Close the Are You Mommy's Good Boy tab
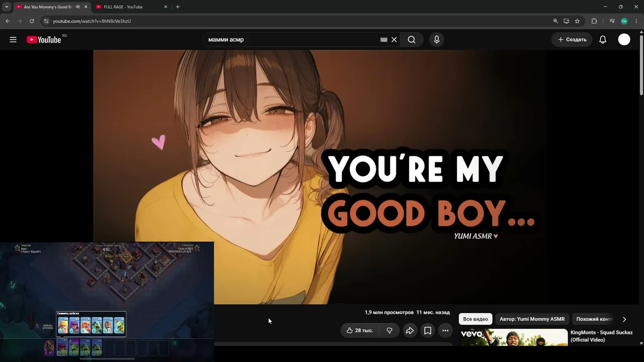This screenshot has width=644, height=362. click(x=86, y=7)
